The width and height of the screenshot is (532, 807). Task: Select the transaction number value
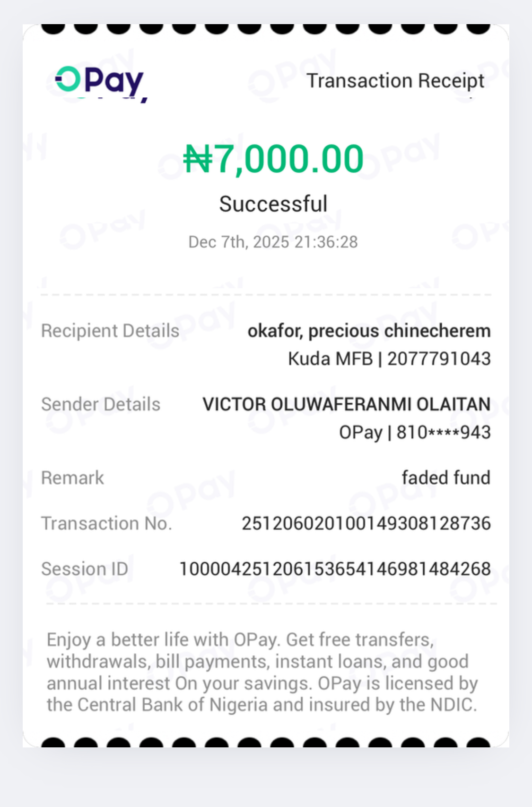(x=366, y=523)
